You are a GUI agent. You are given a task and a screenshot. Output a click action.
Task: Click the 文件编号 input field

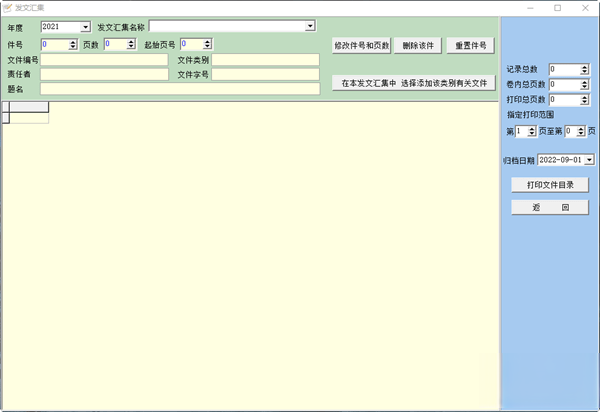click(x=104, y=60)
